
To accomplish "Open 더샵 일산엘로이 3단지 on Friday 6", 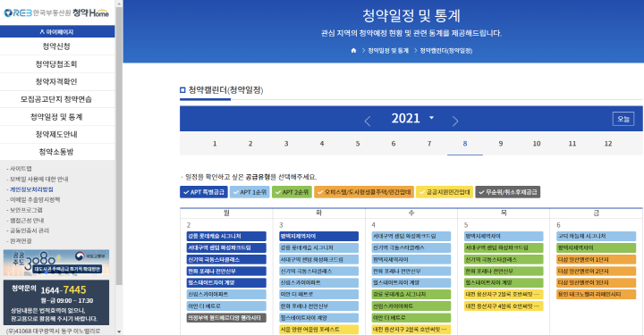I will [596, 283].
